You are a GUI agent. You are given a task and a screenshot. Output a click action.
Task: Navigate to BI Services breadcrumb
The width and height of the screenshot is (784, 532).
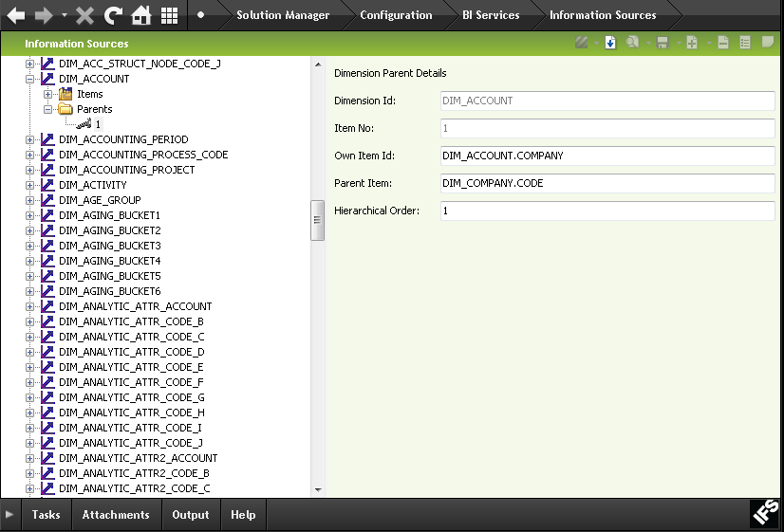click(491, 15)
